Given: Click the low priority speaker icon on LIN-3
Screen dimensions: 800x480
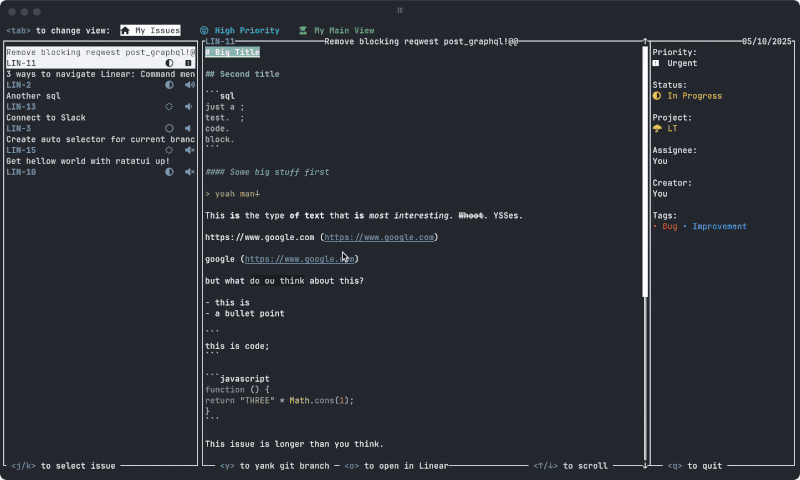Looking at the screenshot, I should tap(188, 129).
